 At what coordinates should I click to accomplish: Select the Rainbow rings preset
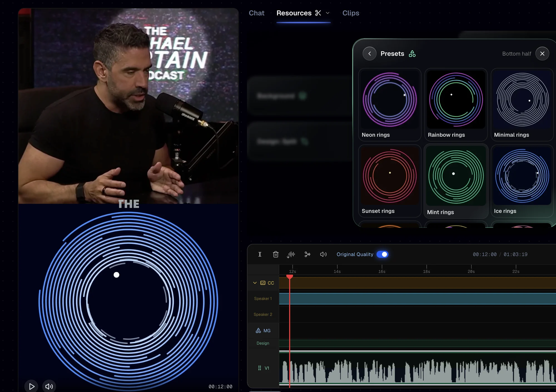tap(456, 104)
